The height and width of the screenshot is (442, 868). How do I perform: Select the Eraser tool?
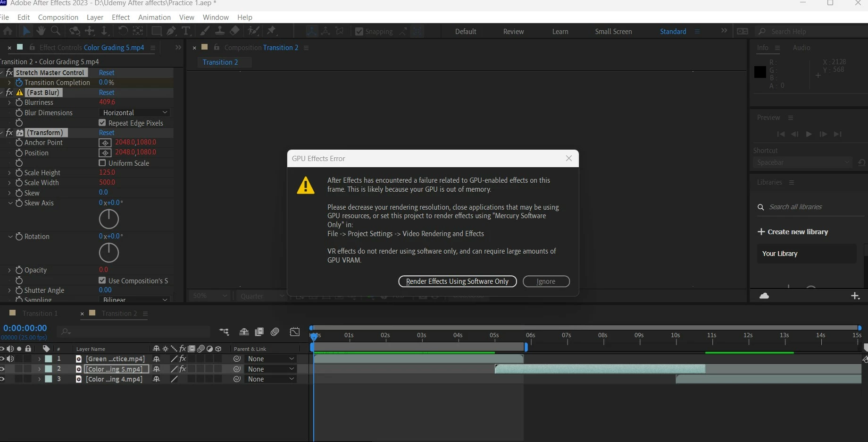tap(234, 31)
